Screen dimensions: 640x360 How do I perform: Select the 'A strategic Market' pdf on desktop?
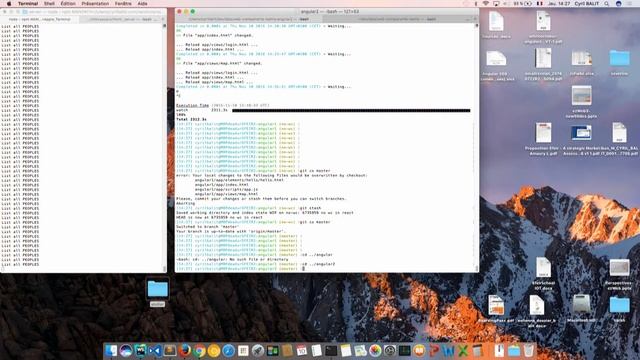click(581, 133)
